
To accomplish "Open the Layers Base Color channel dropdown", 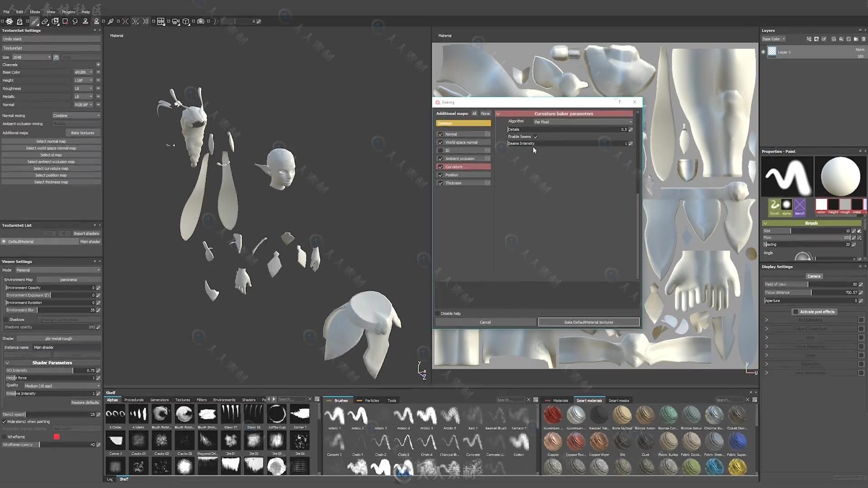I will click(774, 39).
